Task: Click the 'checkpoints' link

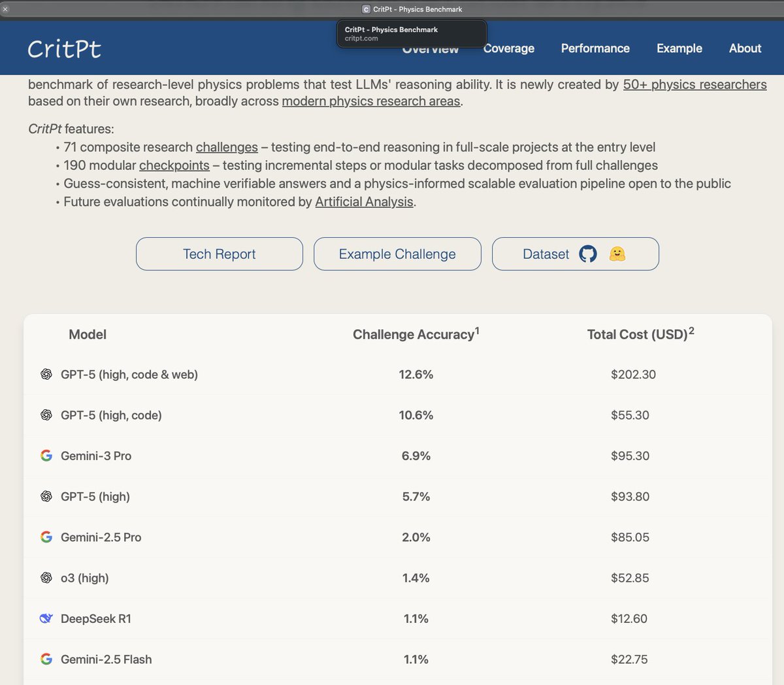Action: pyautogui.click(x=174, y=165)
